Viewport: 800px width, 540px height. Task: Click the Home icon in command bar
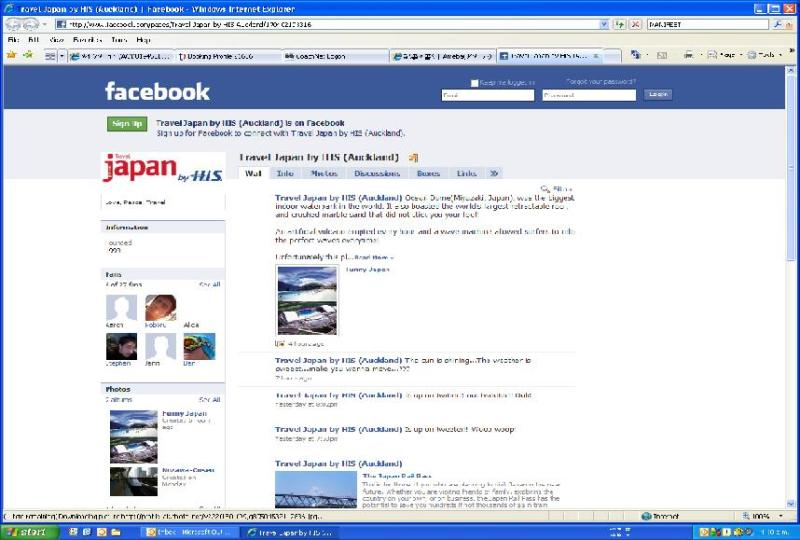pyautogui.click(x=636, y=55)
